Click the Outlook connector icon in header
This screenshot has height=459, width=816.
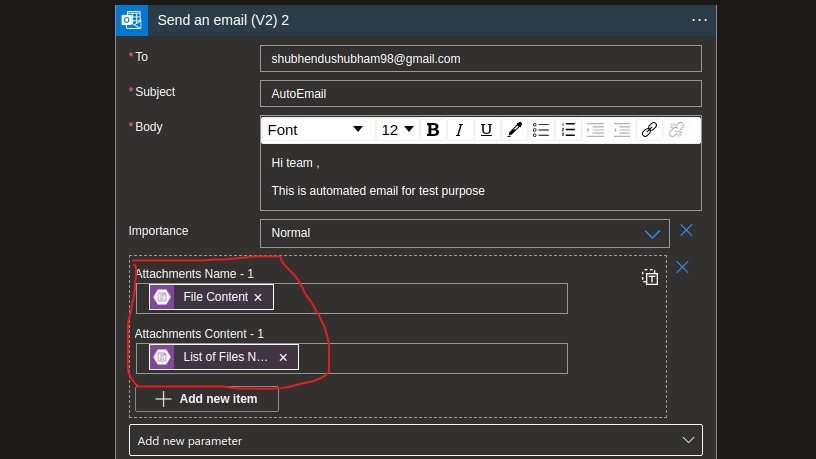(x=132, y=20)
